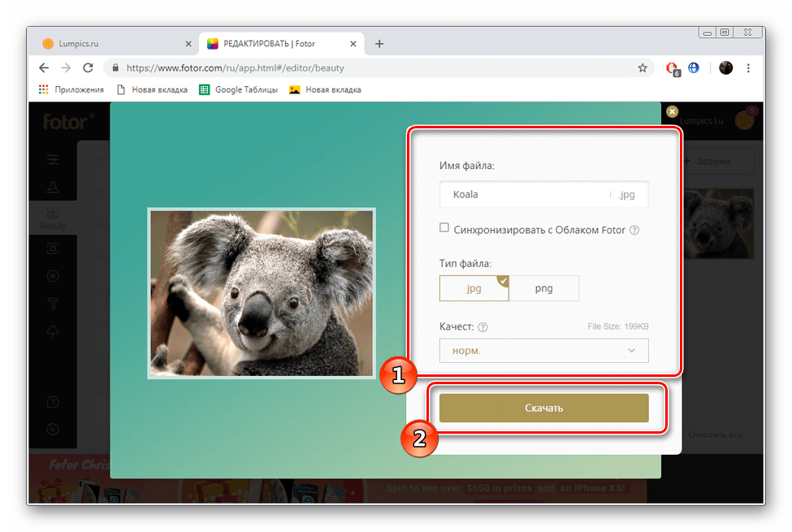The height and width of the screenshot is (532, 792).
Task: Bookmark page with star icon
Action: click(x=642, y=67)
